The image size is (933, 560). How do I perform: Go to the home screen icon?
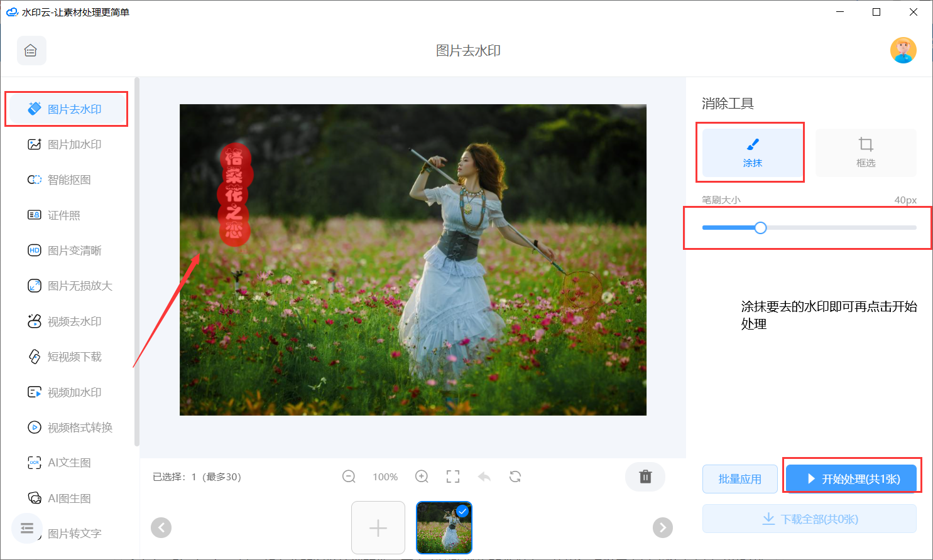[31, 51]
